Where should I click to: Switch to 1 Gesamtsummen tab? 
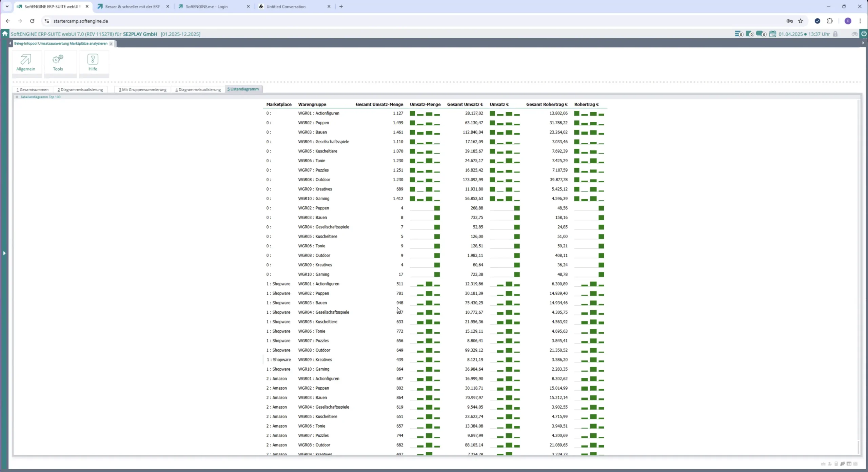point(33,90)
